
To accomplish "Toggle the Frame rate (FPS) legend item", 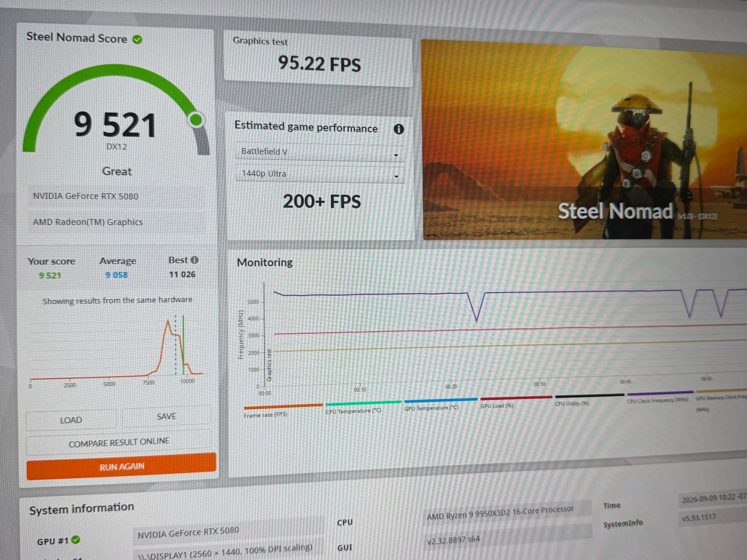I will click(283, 410).
